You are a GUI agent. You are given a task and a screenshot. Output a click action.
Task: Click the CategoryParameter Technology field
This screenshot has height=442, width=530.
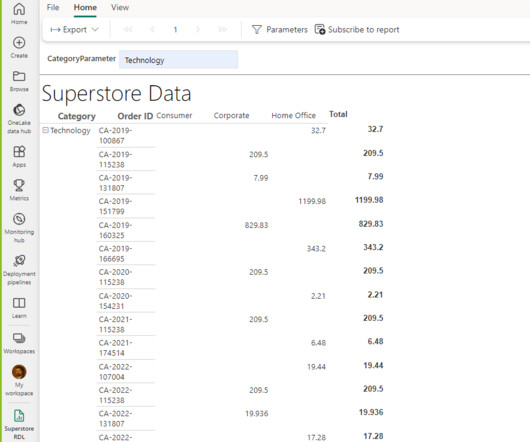(178, 59)
